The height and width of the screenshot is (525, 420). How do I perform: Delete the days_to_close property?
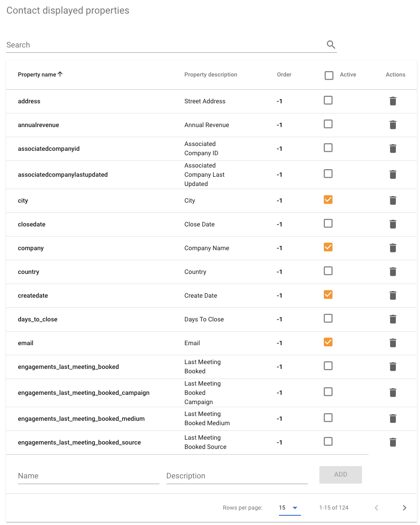[x=393, y=319]
